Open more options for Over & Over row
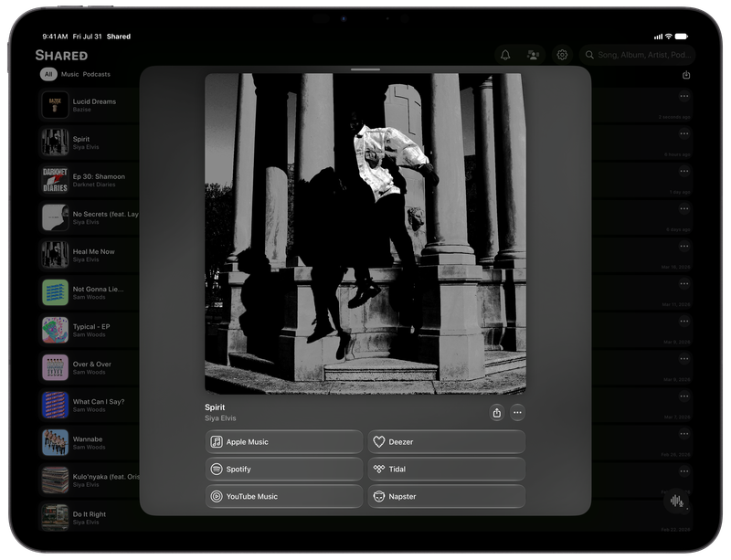731x560 pixels. pos(683,359)
